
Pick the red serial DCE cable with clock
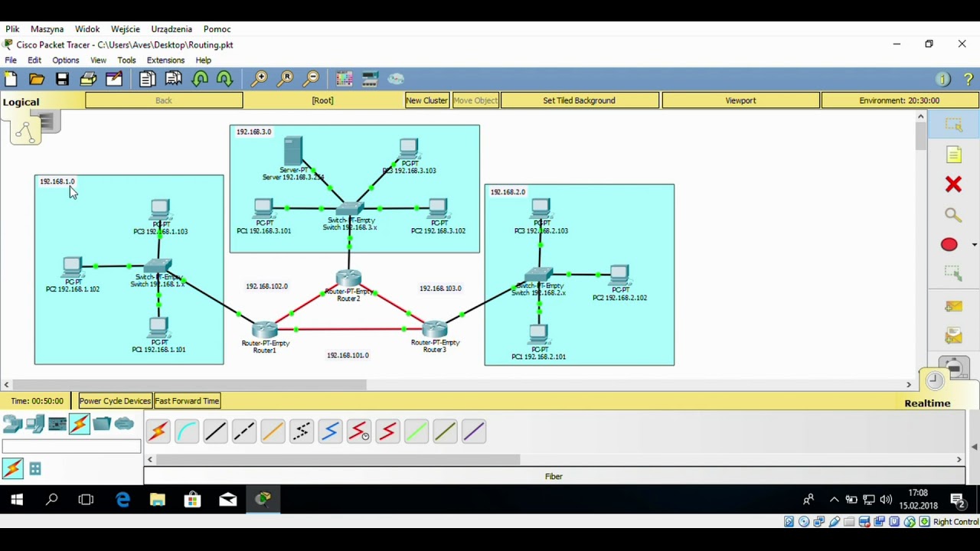[359, 432]
